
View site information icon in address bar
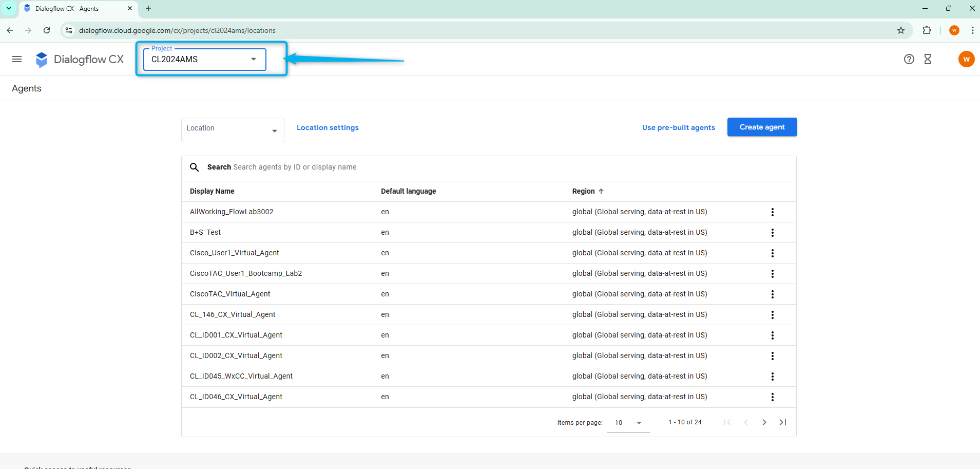tap(69, 30)
